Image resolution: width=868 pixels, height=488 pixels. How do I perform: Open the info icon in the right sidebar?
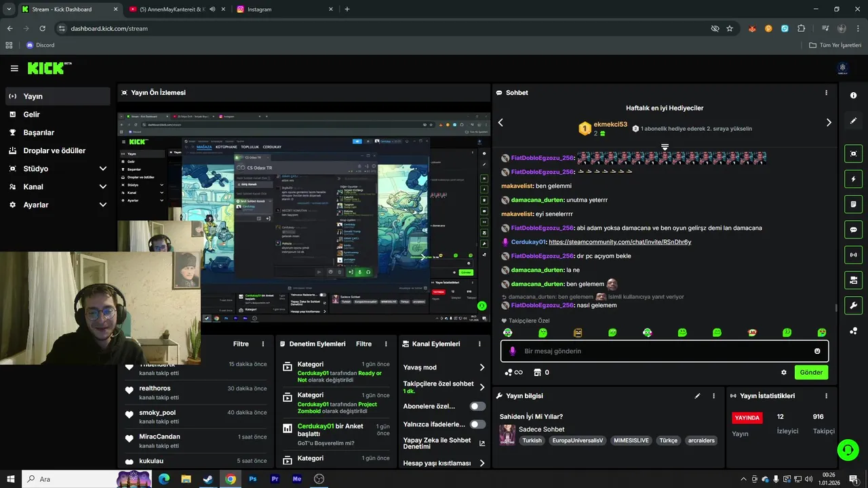[x=853, y=96]
